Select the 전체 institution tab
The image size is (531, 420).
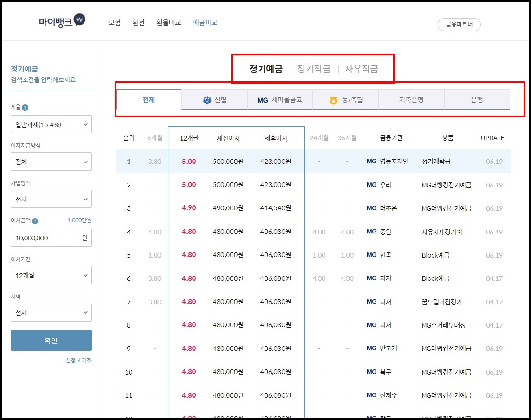[149, 100]
